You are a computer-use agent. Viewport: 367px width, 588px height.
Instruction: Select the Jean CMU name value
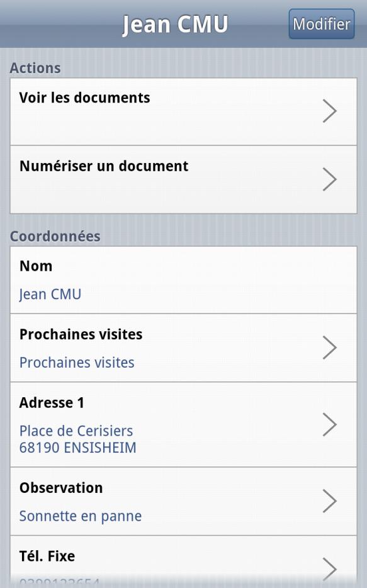[50, 293]
